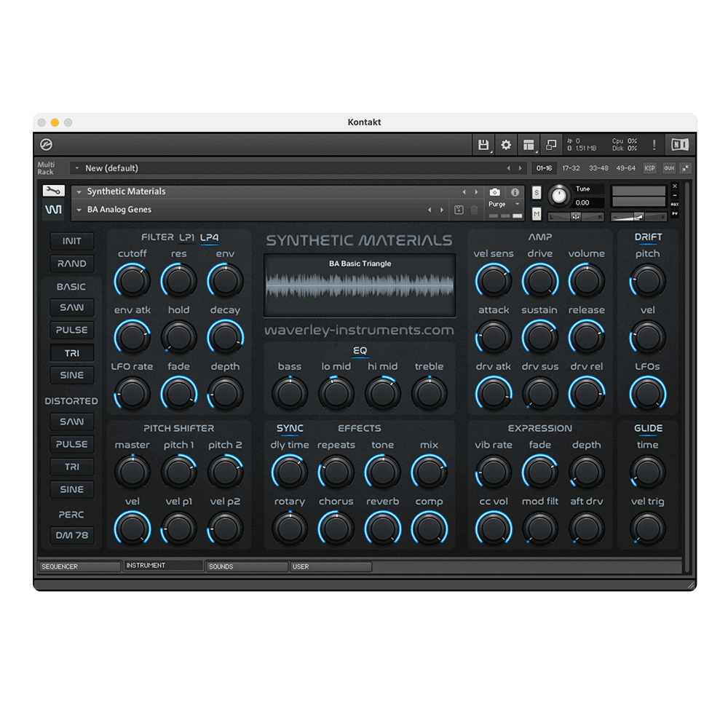Viewport: 728px width, 728px height.
Task: Open the USER tab
Action: pyautogui.click(x=331, y=566)
